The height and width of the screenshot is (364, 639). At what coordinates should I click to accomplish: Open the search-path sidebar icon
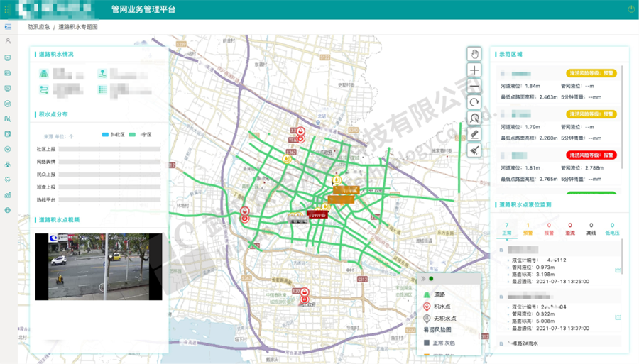pos(8,119)
